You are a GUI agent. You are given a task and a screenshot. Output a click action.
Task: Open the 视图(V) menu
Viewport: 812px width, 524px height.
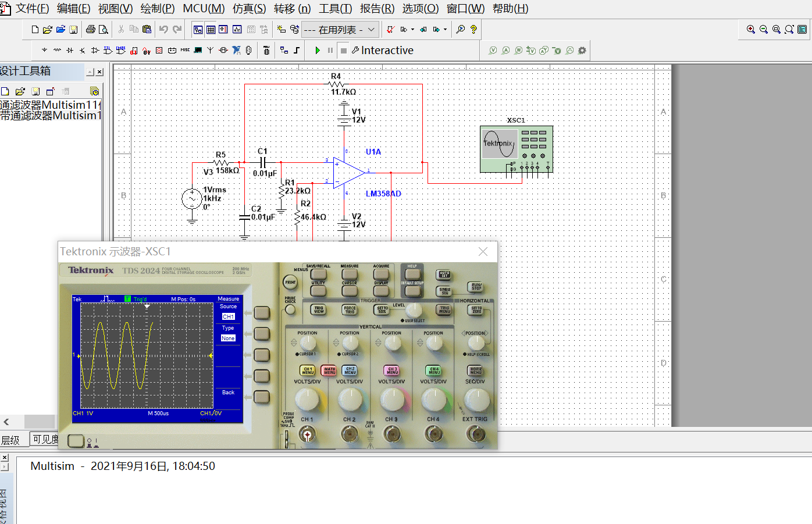click(x=115, y=9)
